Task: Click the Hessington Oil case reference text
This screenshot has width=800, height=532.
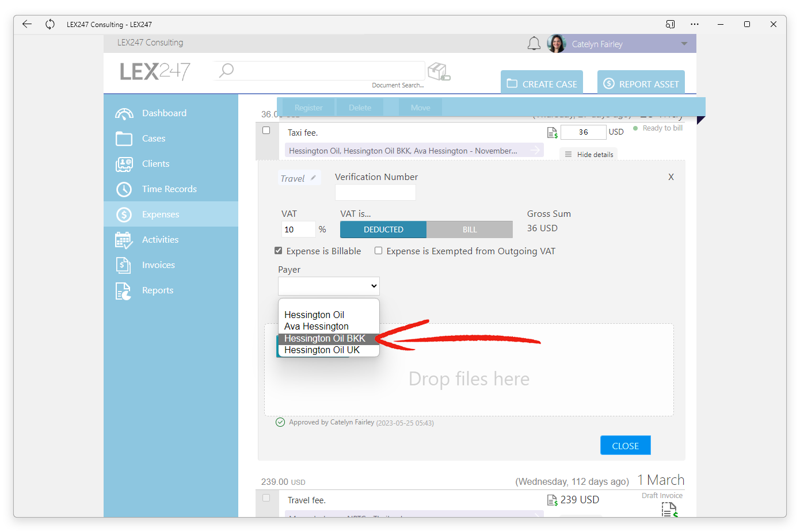Action: [403, 151]
